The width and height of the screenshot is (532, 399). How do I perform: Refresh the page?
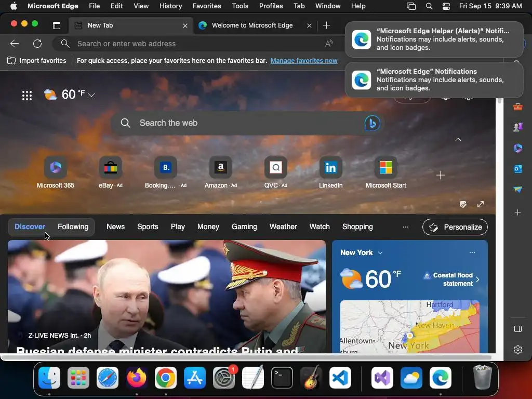(37, 44)
